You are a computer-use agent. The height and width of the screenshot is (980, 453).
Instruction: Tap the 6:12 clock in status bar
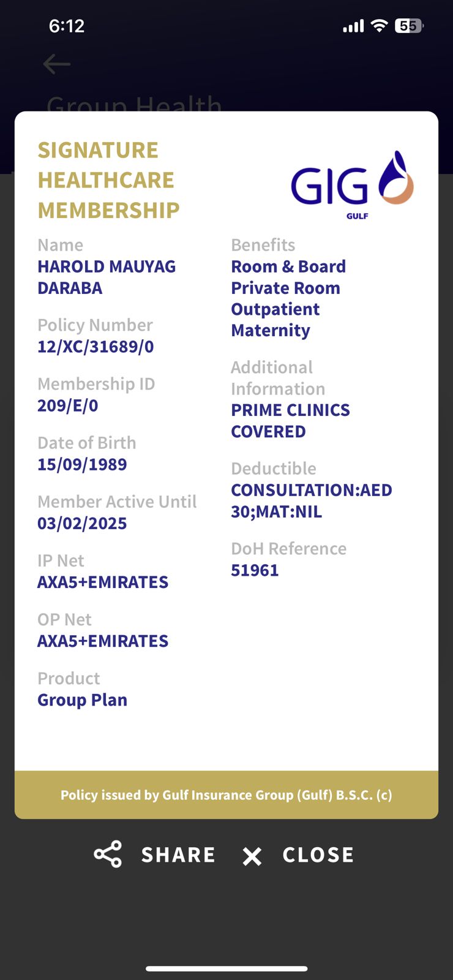click(x=67, y=26)
